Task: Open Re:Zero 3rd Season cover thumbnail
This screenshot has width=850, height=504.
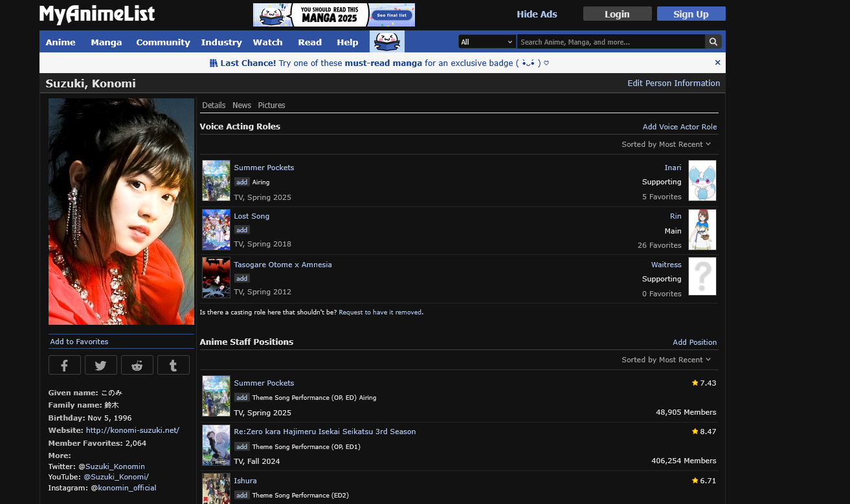Action: [x=216, y=445]
